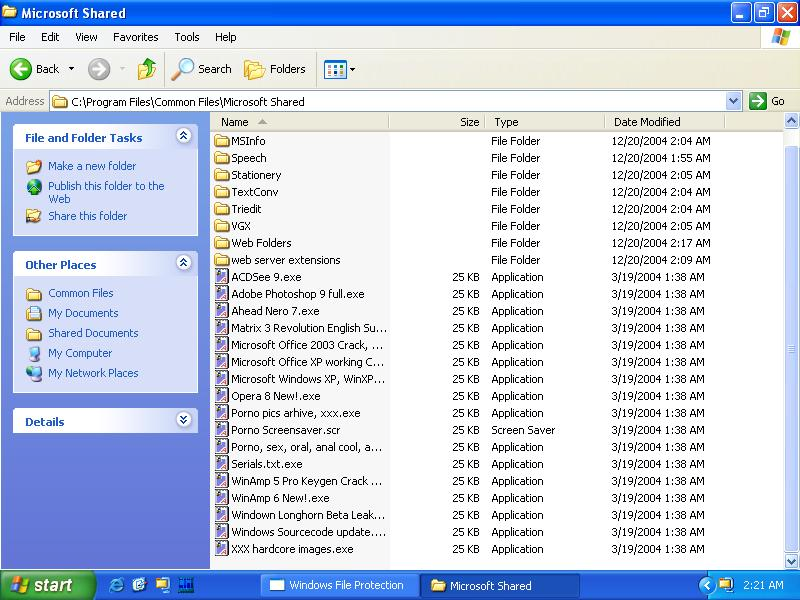Select the Ahead Nero 7.exe file icon
This screenshot has height=600, width=800.
click(221, 311)
